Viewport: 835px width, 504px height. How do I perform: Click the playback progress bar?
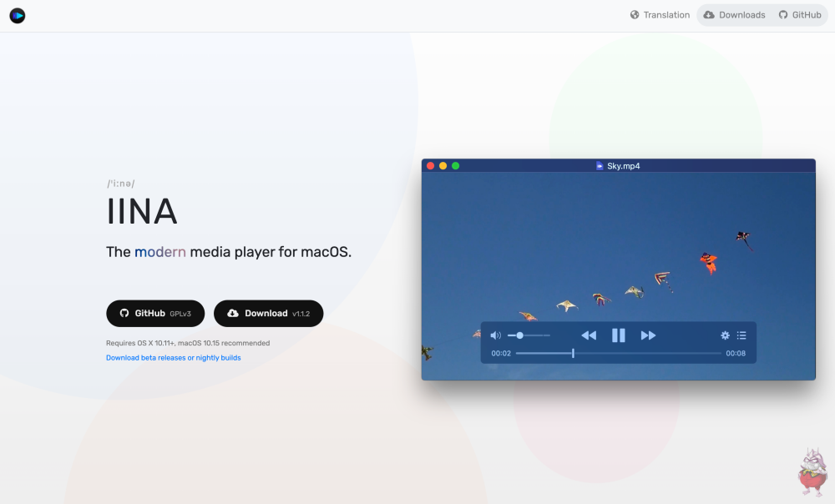pos(618,353)
